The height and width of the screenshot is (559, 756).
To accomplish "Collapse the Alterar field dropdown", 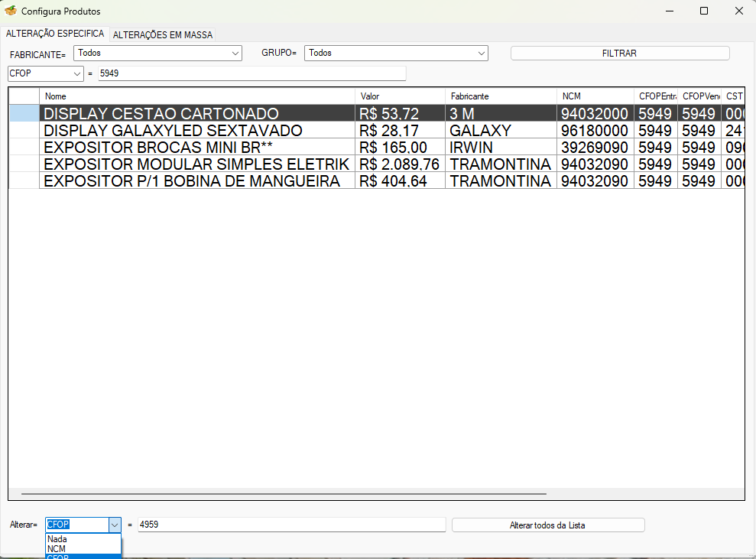I will pos(115,525).
